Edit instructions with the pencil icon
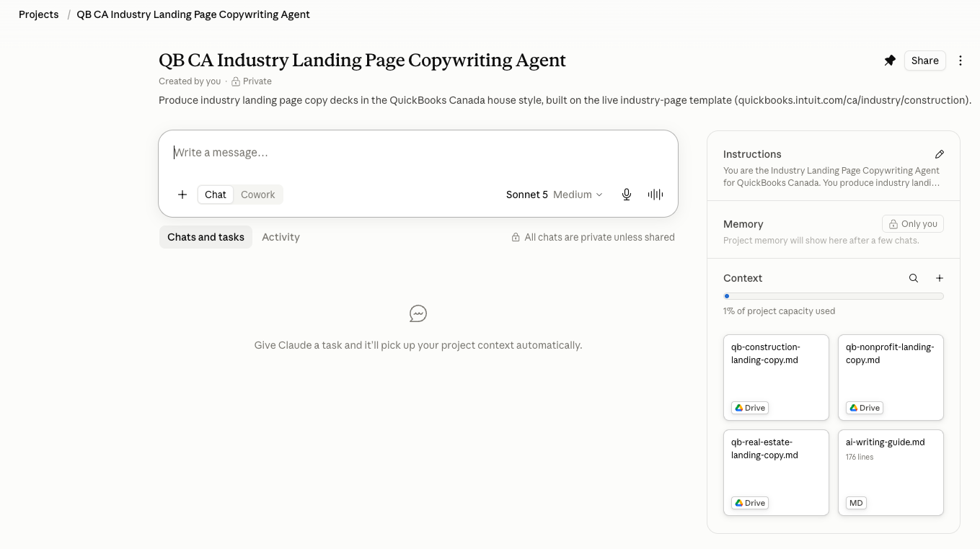The width and height of the screenshot is (980, 549). pos(940,154)
